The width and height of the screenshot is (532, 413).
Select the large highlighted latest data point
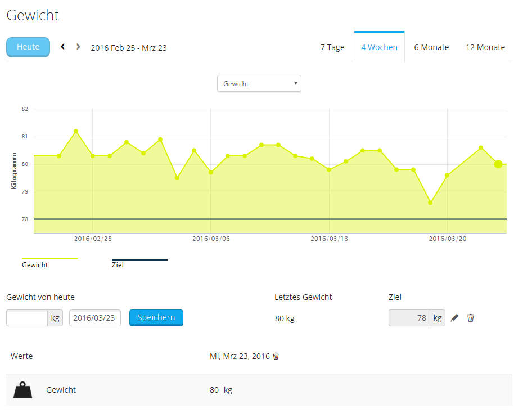pos(498,164)
